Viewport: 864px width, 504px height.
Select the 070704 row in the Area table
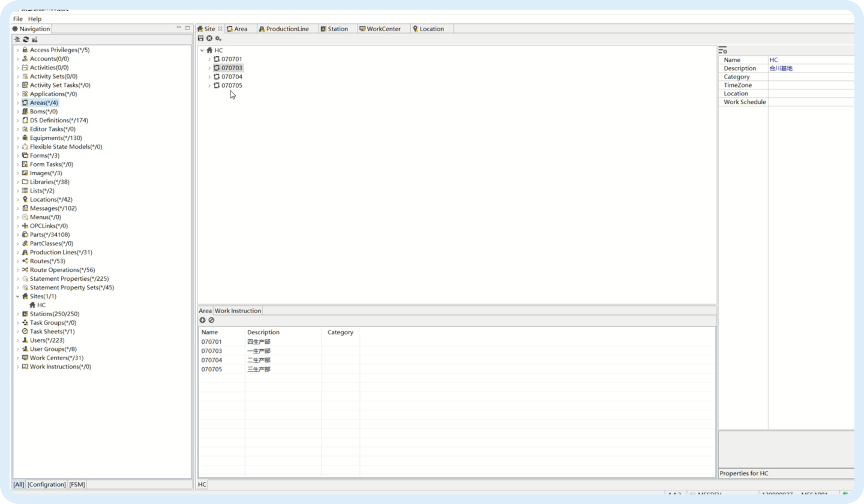click(x=212, y=360)
